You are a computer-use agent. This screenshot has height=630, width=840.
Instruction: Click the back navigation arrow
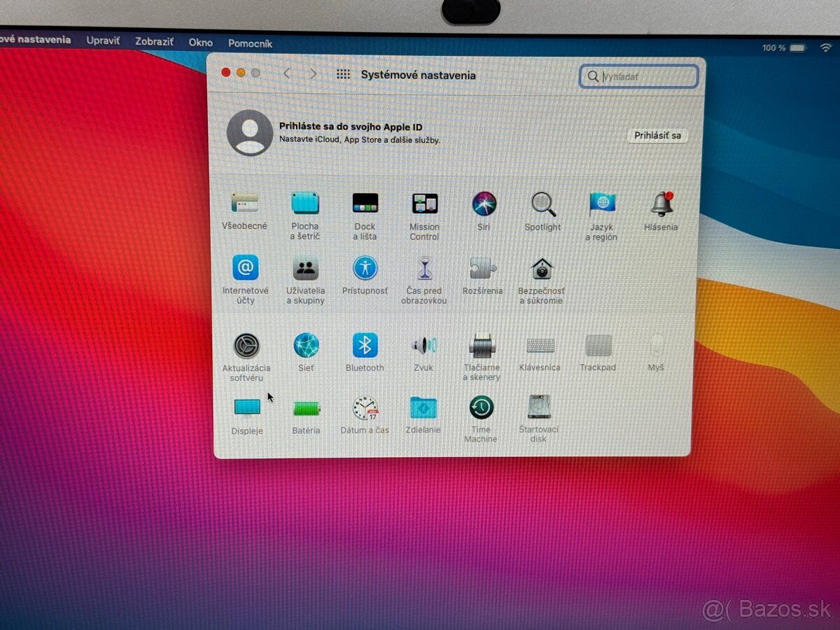point(287,73)
